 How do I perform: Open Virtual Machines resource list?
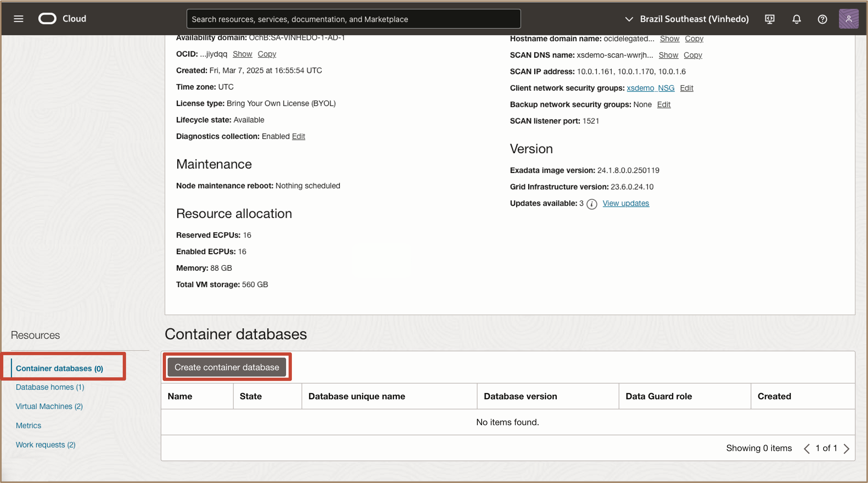(49, 406)
